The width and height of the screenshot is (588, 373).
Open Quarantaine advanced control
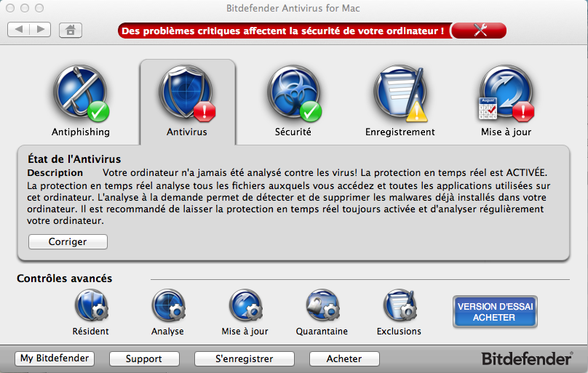[x=322, y=305]
